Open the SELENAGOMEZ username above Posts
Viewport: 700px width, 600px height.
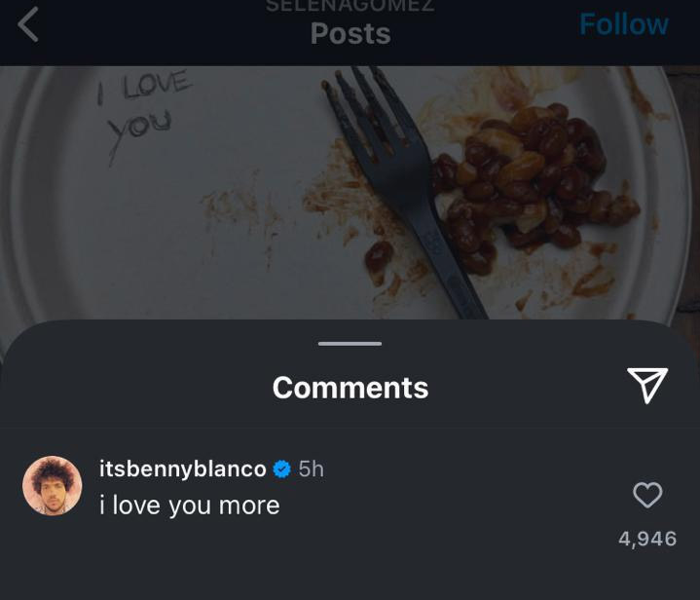tap(350, 6)
